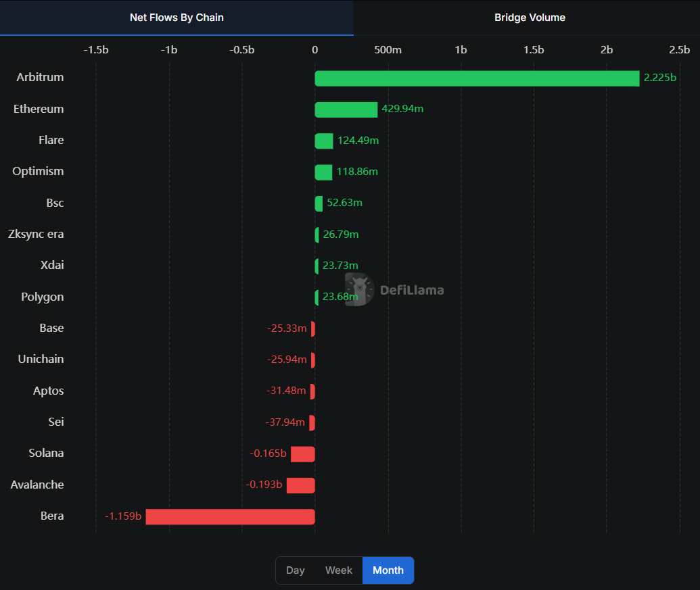This screenshot has width=700, height=590.
Task: Click the Polygon chain label
Action: 43,297
